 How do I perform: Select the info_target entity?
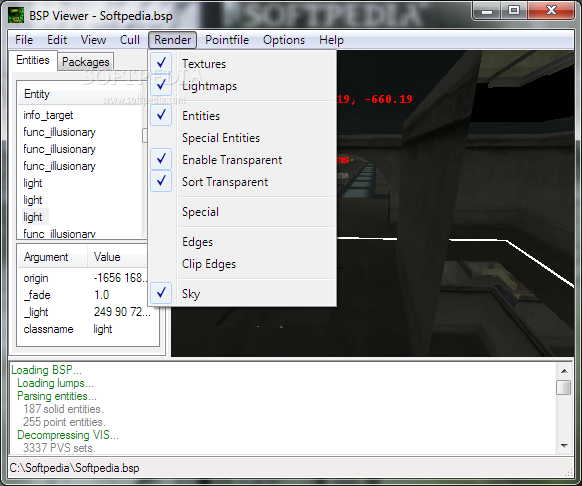click(48, 115)
